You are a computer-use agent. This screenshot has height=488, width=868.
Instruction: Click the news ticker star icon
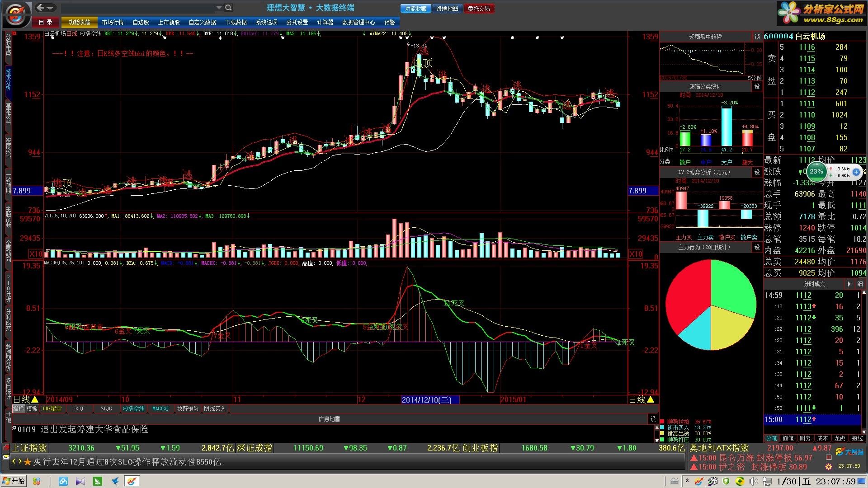click(27, 462)
